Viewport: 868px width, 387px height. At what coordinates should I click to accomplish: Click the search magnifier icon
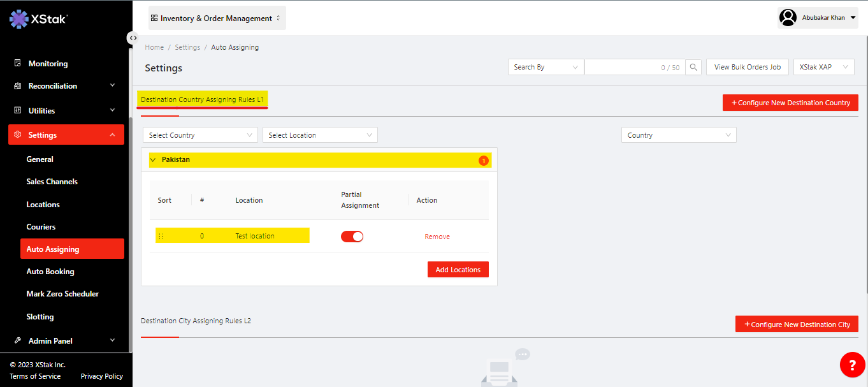pyautogui.click(x=693, y=67)
